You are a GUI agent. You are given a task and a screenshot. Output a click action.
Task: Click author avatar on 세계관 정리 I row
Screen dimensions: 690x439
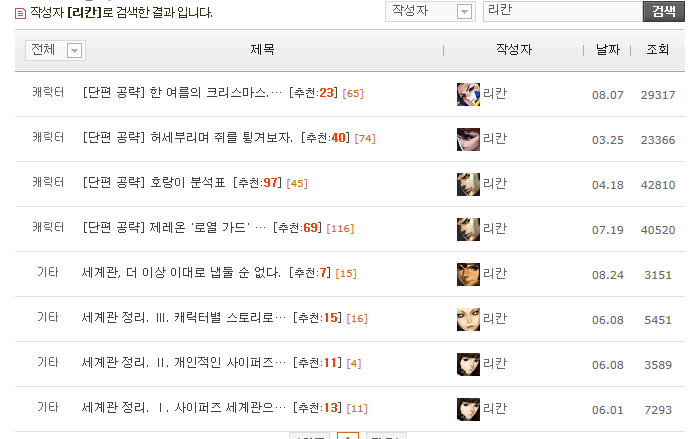[468, 410]
